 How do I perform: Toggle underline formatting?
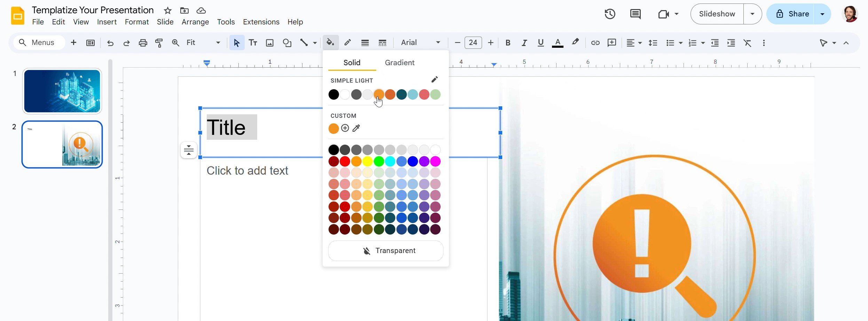click(540, 43)
